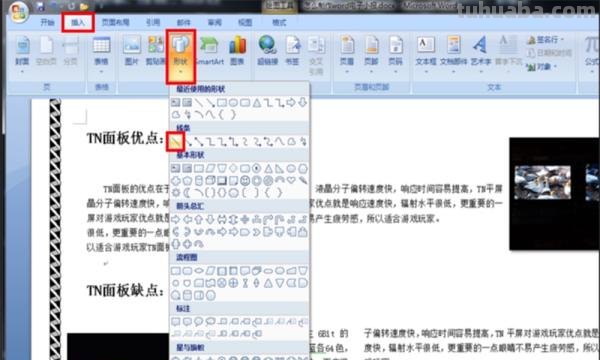Open the 封面 (Cover Page) dropdown
The height and width of the screenshot is (360, 600).
pyautogui.click(x=22, y=55)
